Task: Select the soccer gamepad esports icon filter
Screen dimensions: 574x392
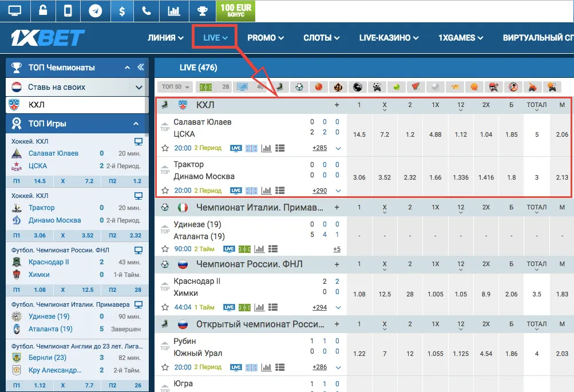Action: pyautogui.click(x=377, y=87)
